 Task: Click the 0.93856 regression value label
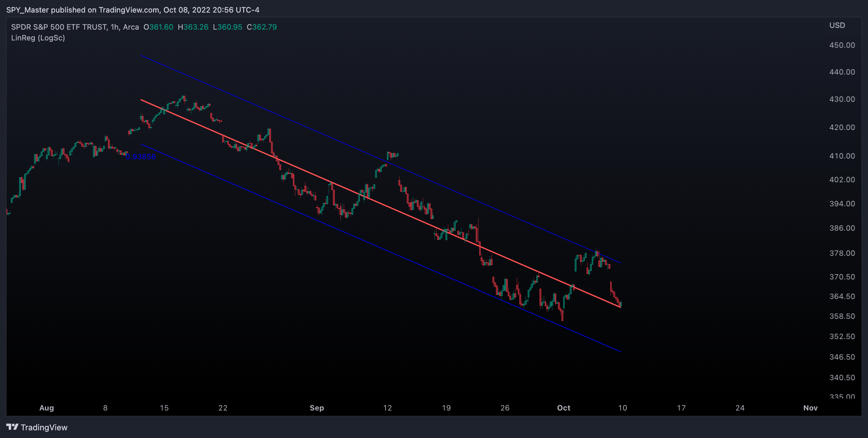click(x=141, y=157)
